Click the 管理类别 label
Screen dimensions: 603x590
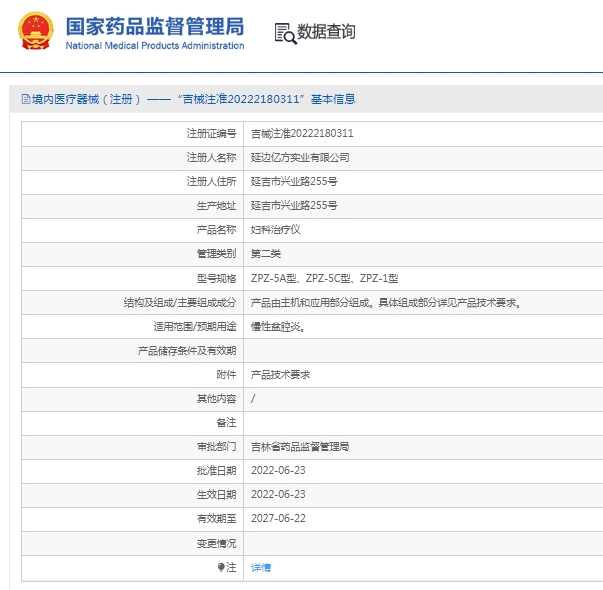coord(217,254)
